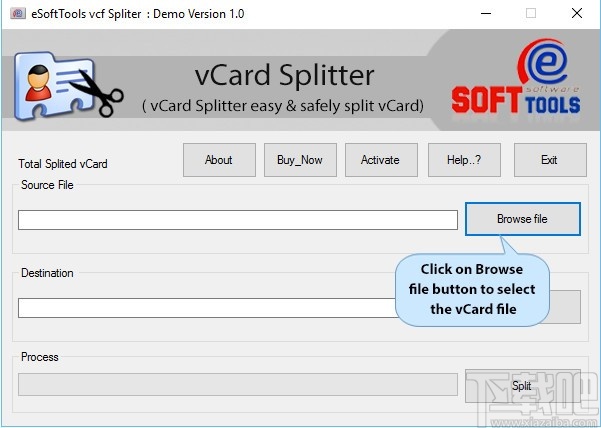
Task: Focus the Source File path field
Action: 238,220
